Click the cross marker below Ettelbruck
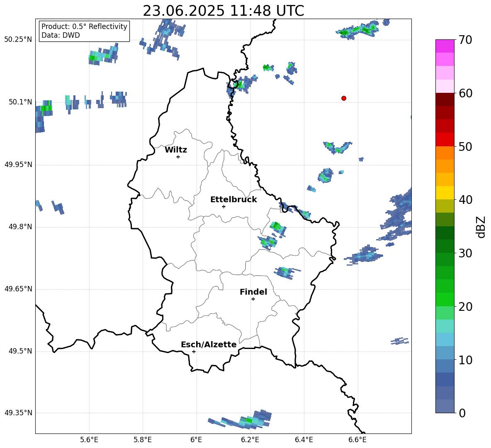This screenshot has height=448, width=491. [224, 206]
